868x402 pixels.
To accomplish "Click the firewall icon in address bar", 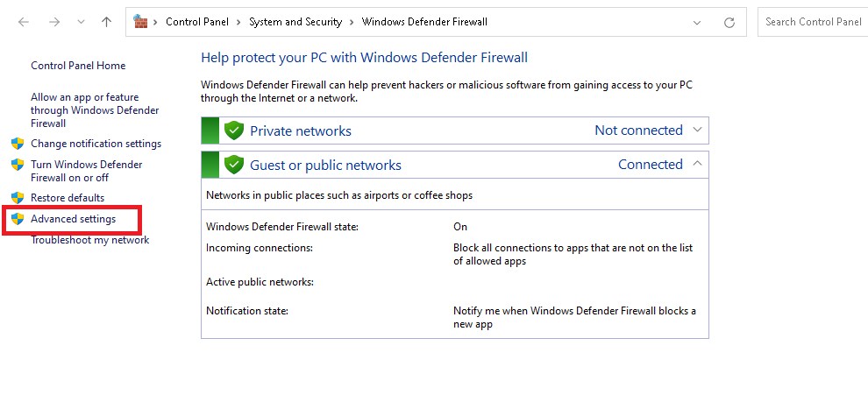I will [x=140, y=22].
